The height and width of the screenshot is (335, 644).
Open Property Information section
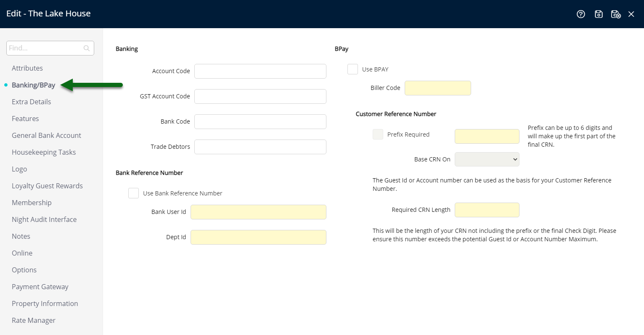point(45,303)
